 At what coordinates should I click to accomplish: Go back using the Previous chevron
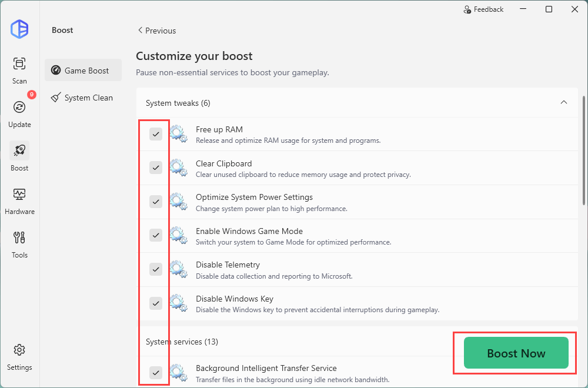(140, 31)
